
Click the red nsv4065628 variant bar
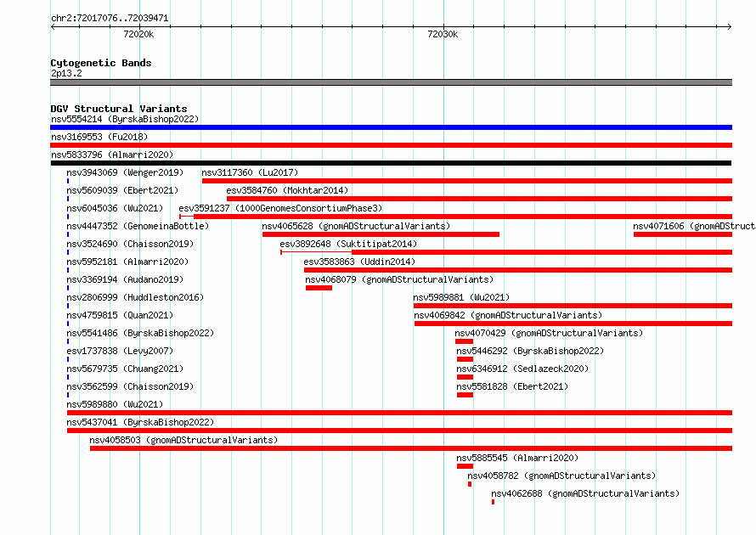click(381, 234)
